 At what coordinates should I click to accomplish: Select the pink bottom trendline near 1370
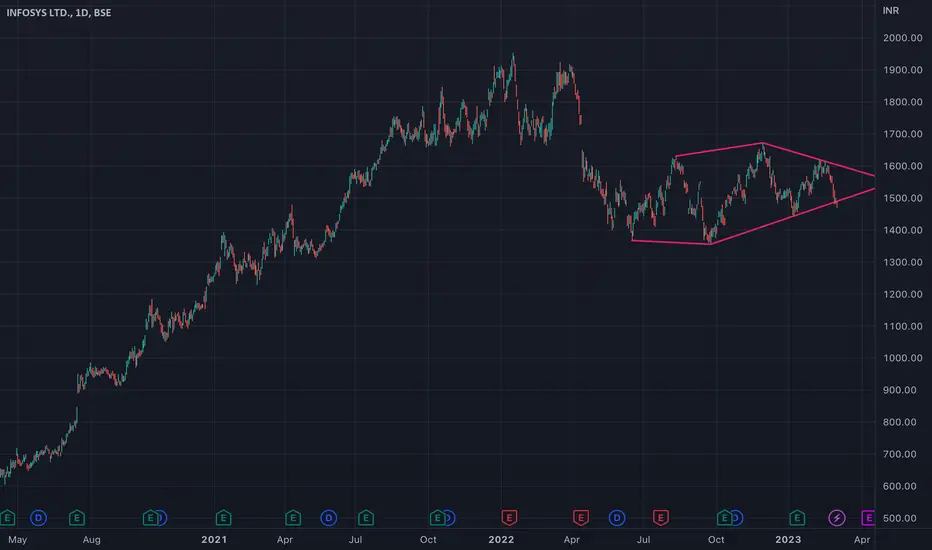tap(670, 242)
